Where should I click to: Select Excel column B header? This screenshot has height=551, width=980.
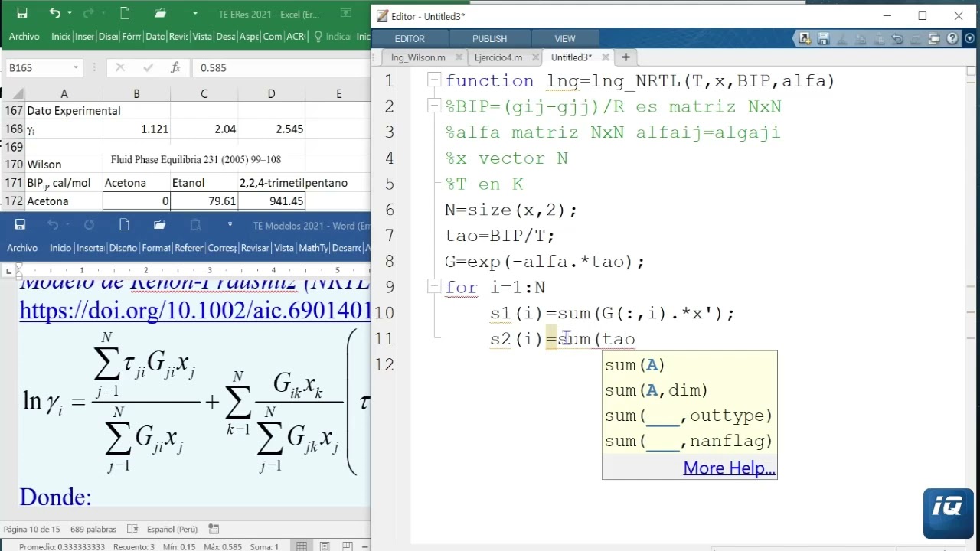(x=136, y=93)
